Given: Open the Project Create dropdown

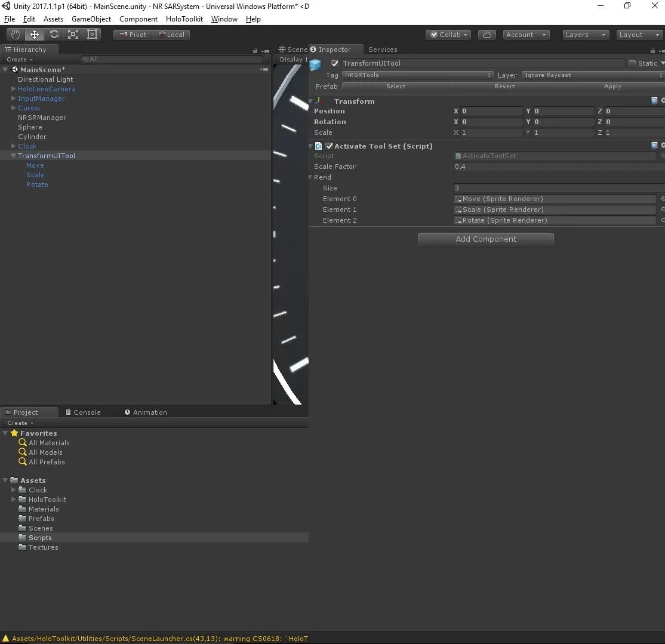Looking at the screenshot, I should (20, 423).
